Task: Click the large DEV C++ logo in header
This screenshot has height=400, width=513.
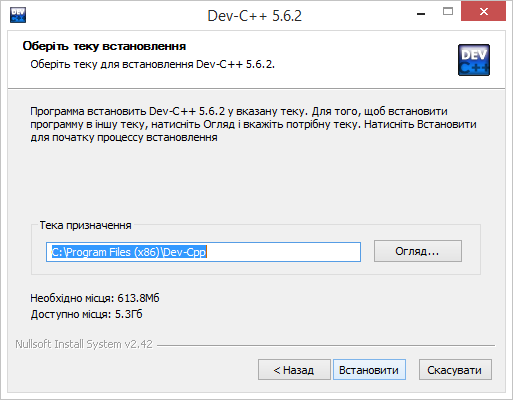Action: point(474,60)
